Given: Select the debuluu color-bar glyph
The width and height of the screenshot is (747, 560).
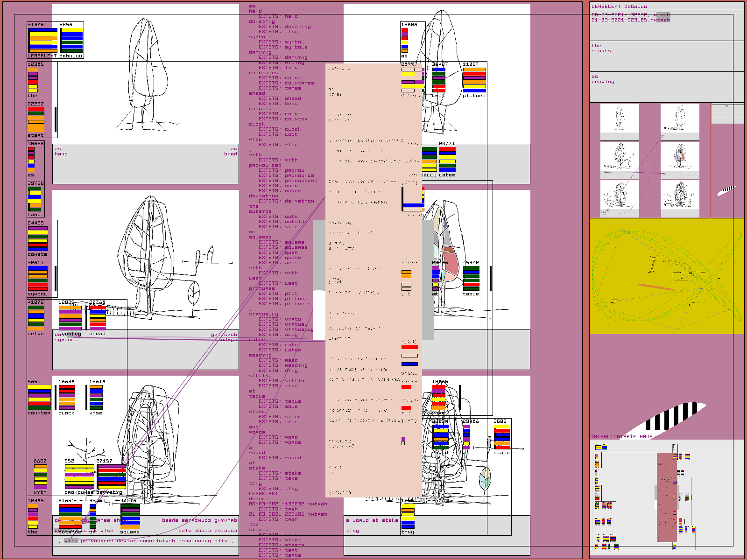Looking at the screenshot, I should coord(72,40).
